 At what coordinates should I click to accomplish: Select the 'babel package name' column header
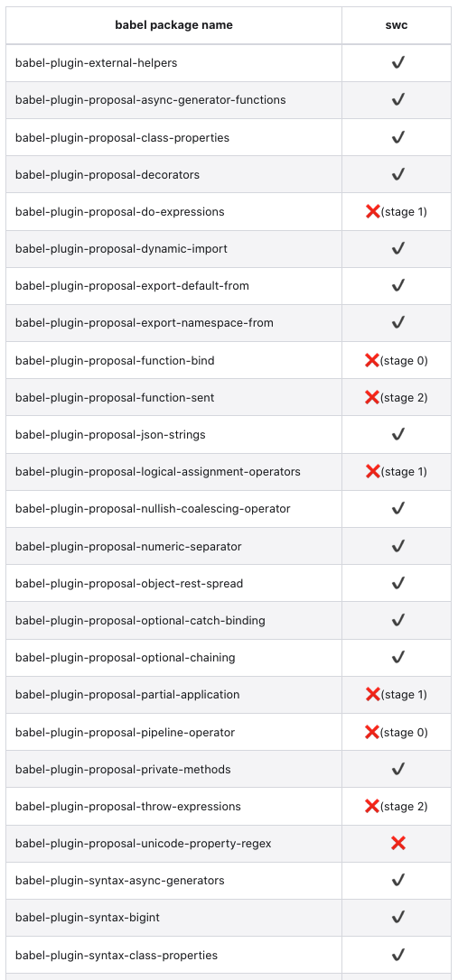tap(174, 25)
